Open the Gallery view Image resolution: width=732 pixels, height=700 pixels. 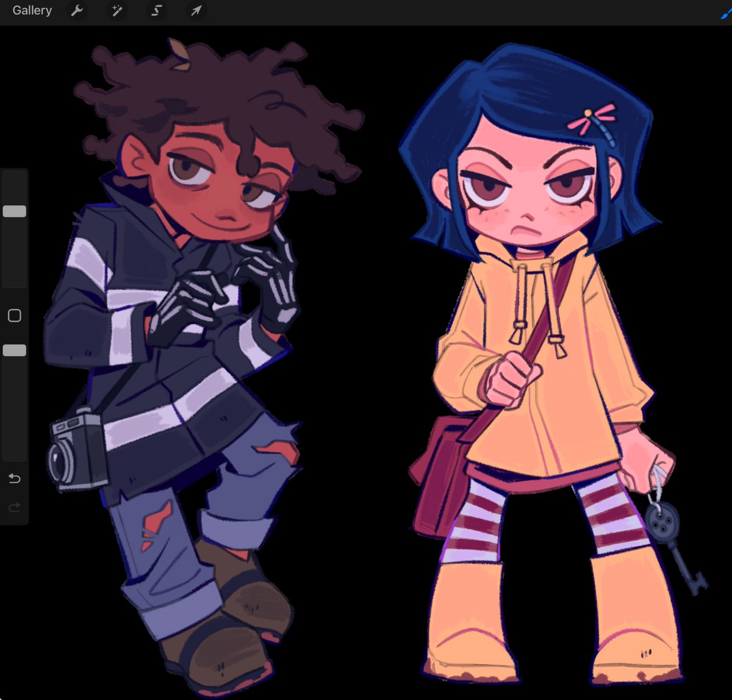coord(32,10)
